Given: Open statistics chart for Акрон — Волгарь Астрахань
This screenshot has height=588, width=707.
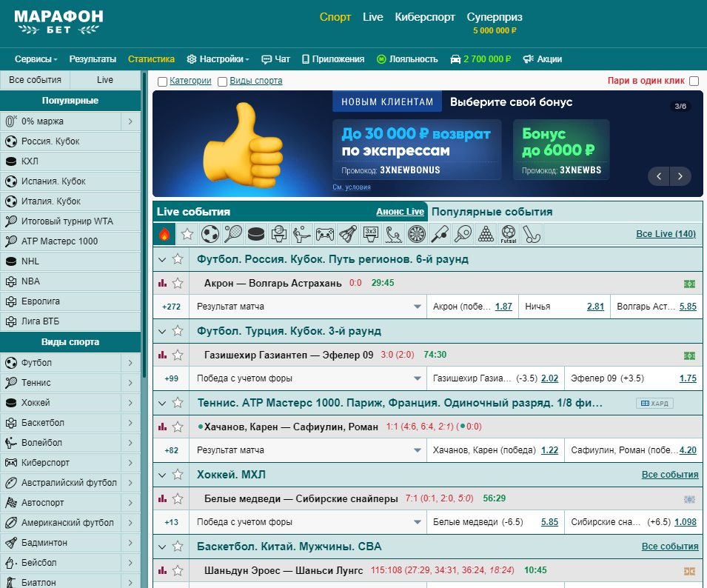Looking at the screenshot, I should [162, 283].
